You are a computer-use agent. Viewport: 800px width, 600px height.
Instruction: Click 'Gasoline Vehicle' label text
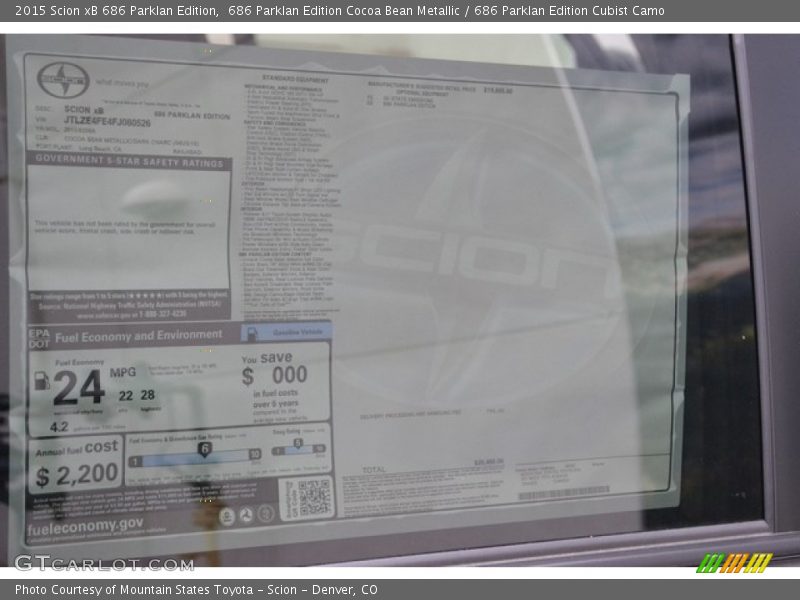click(x=298, y=332)
